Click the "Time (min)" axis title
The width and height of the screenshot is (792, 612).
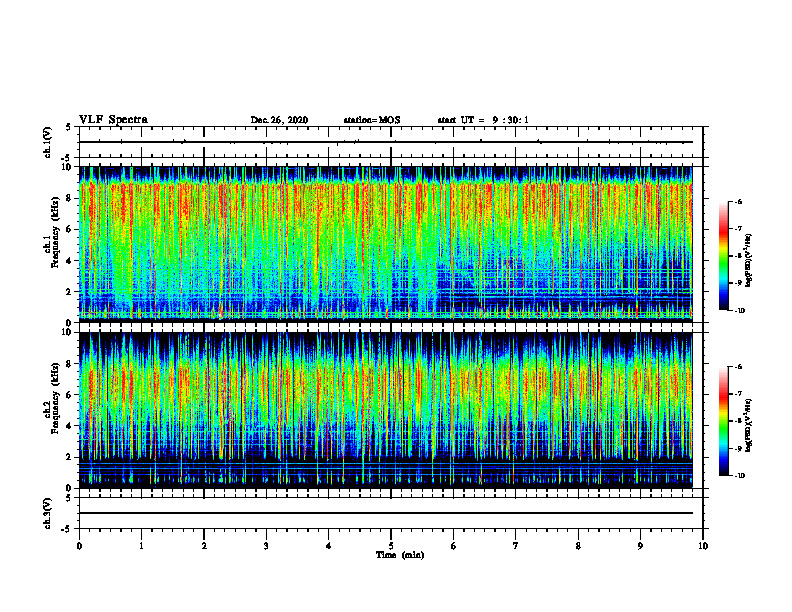[x=400, y=555]
